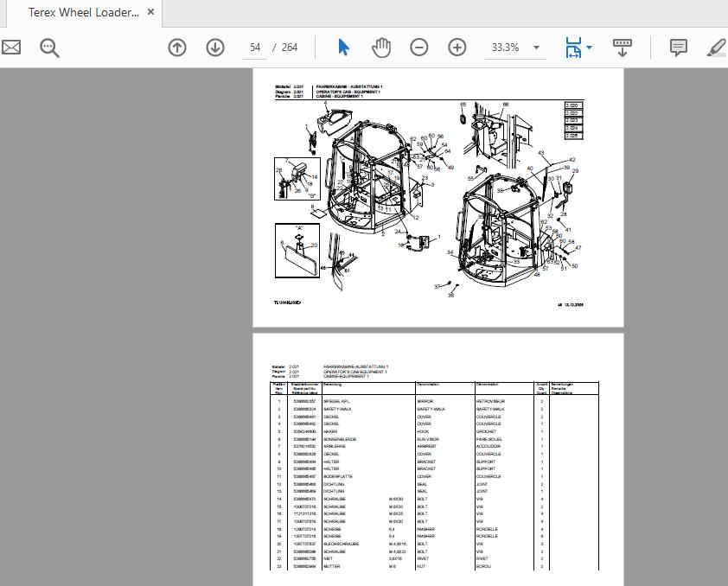Viewport: 728px width, 586px height.
Task: Click the exploded cab diagram page
Action: coord(437,199)
